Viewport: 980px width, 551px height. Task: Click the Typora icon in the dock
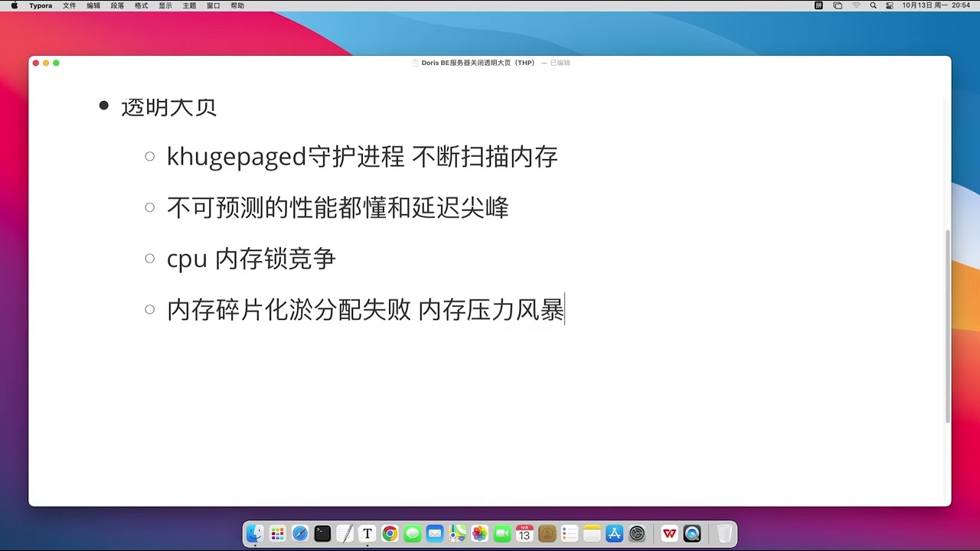[367, 533]
